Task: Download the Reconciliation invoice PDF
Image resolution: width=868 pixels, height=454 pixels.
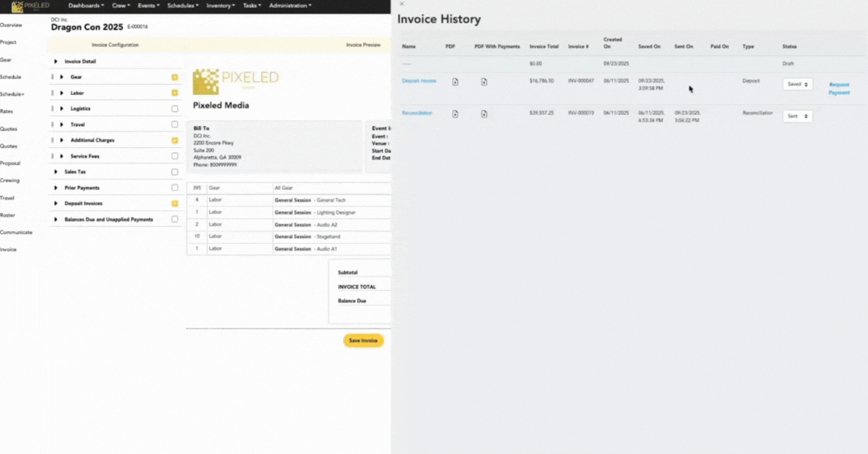Action: pos(455,114)
